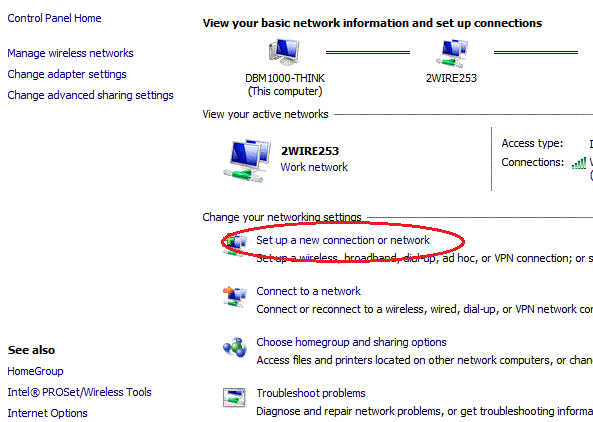
Task: Click the Connect to a network icon
Action: 234,296
